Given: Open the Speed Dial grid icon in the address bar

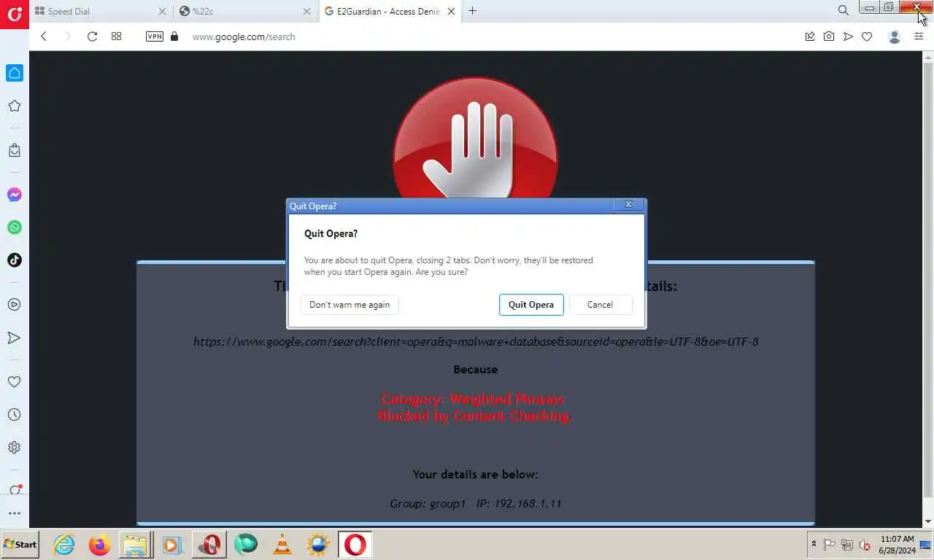Looking at the screenshot, I should point(116,36).
